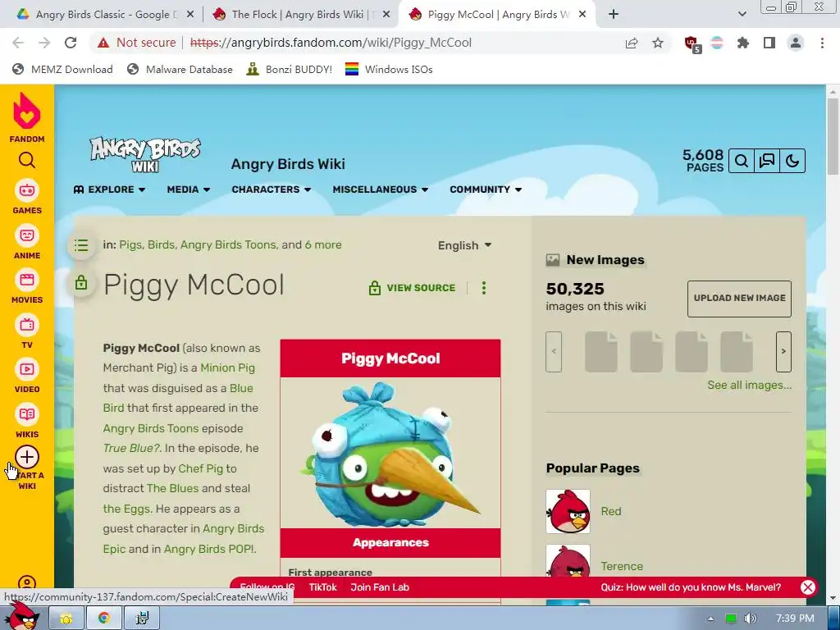
Task: Close the Ms. Marvel quiz banner
Action: 808,587
